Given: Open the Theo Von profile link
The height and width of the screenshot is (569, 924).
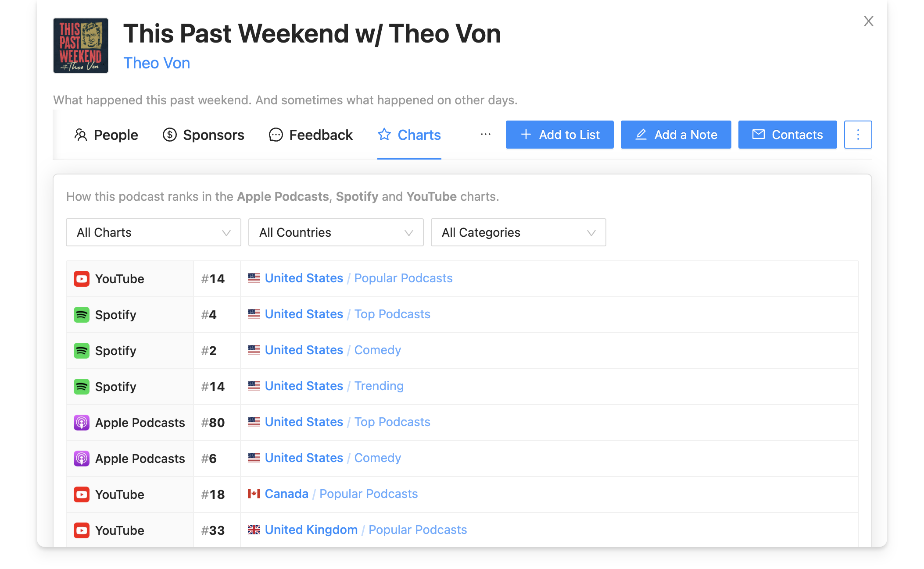Looking at the screenshot, I should click(157, 63).
